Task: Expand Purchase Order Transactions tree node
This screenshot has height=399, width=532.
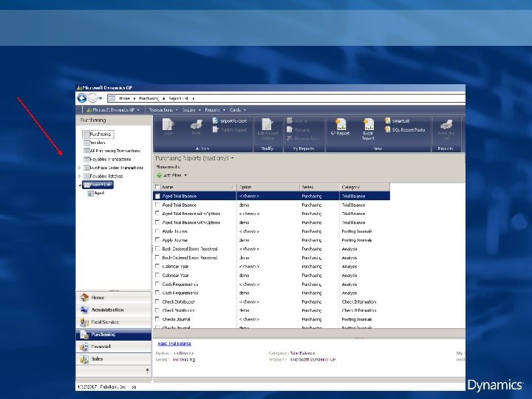Action: pos(79,168)
